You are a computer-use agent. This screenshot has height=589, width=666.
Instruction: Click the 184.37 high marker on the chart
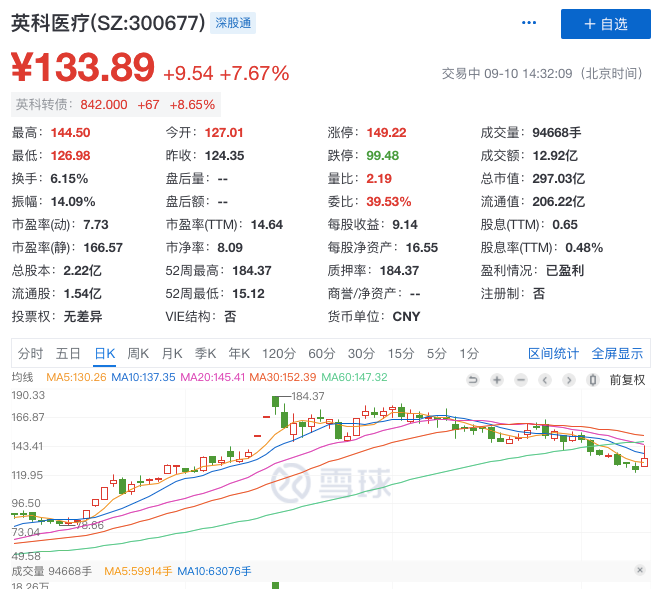click(x=308, y=396)
